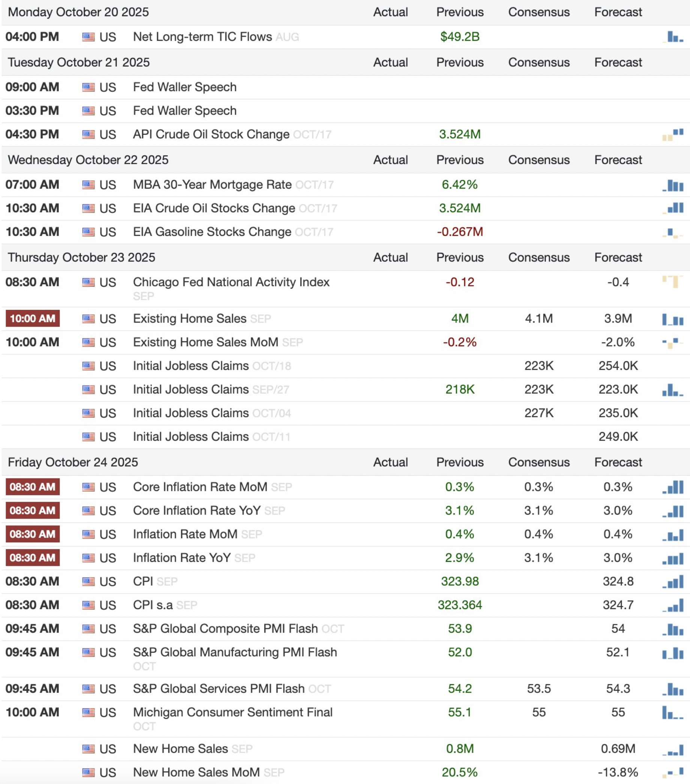690x784 pixels.
Task: Open the Inflation Rate YoY event link
Action: 181,558
